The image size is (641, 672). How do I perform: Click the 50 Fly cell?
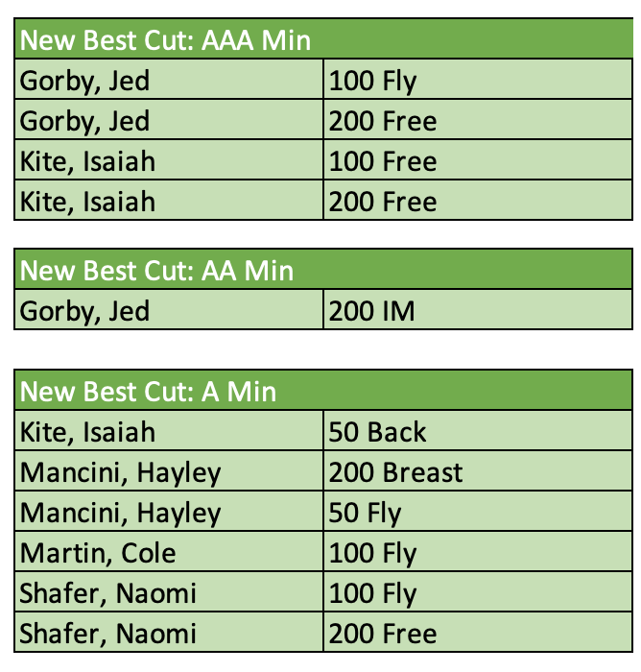(x=366, y=513)
